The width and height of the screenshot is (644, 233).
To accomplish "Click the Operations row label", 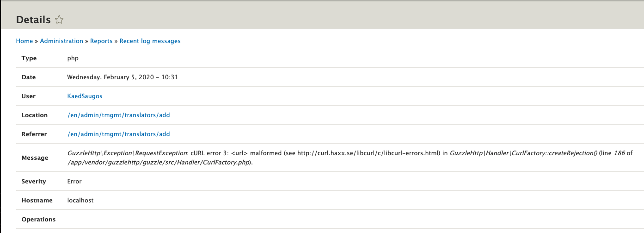I will point(38,220).
